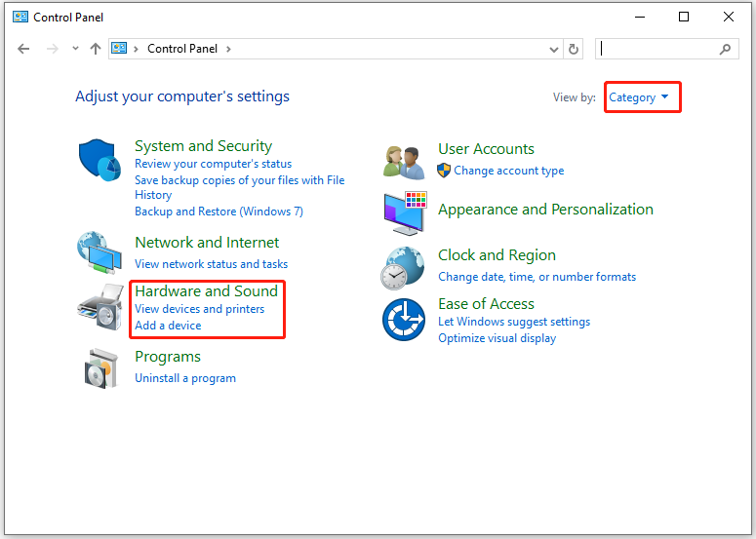Screen dimensions: 756x539
Task: Click the Appearance and Personalization monitor icon
Action: [405, 213]
